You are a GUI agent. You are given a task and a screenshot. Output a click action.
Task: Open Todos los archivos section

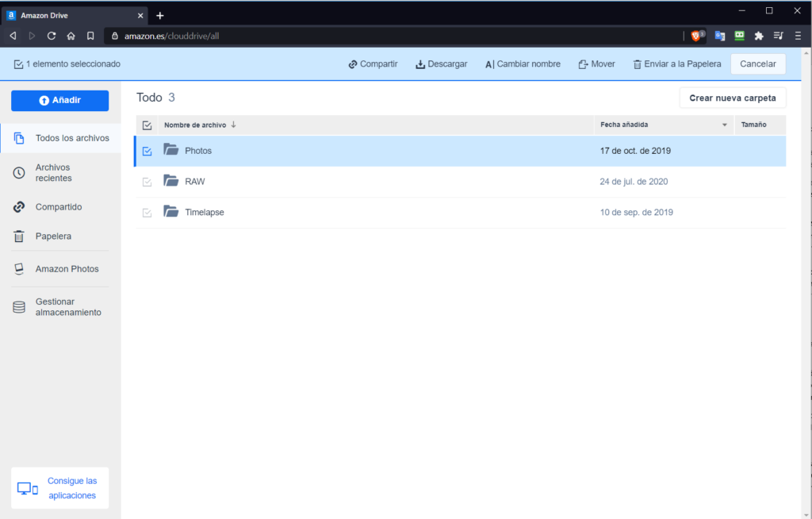point(60,138)
